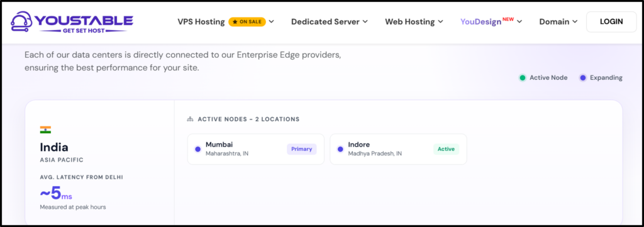Click the 'Maharashtra, IN' text
This screenshot has width=644, height=227.
pyautogui.click(x=227, y=153)
